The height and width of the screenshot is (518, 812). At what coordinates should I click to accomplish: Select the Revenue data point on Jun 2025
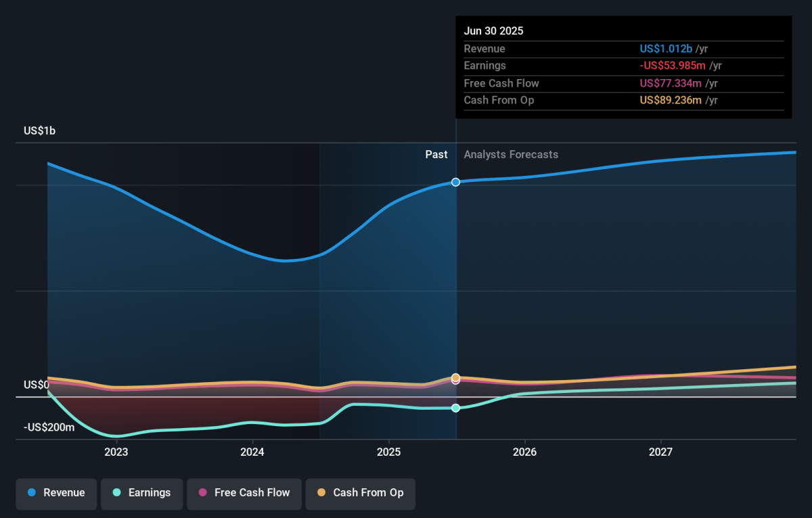coord(456,182)
